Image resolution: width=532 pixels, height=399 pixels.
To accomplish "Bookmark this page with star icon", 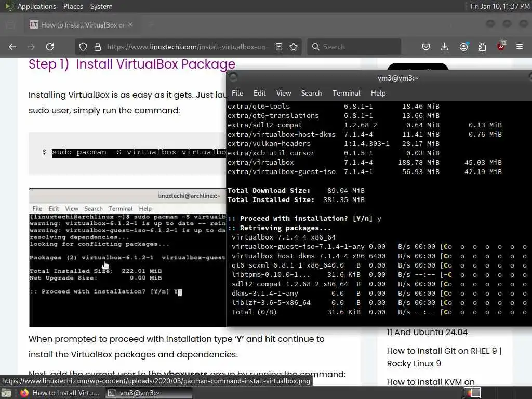I will click(294, 47).
